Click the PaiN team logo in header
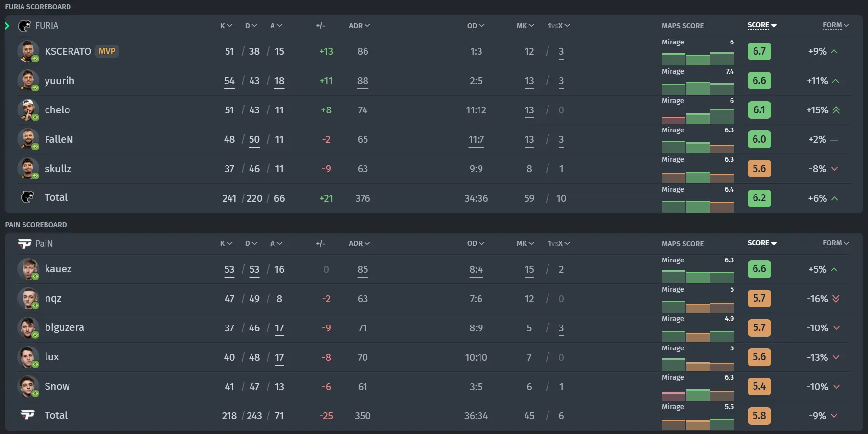Image resolution: width=868 pixels, height=434 pixels. (24, 244)
